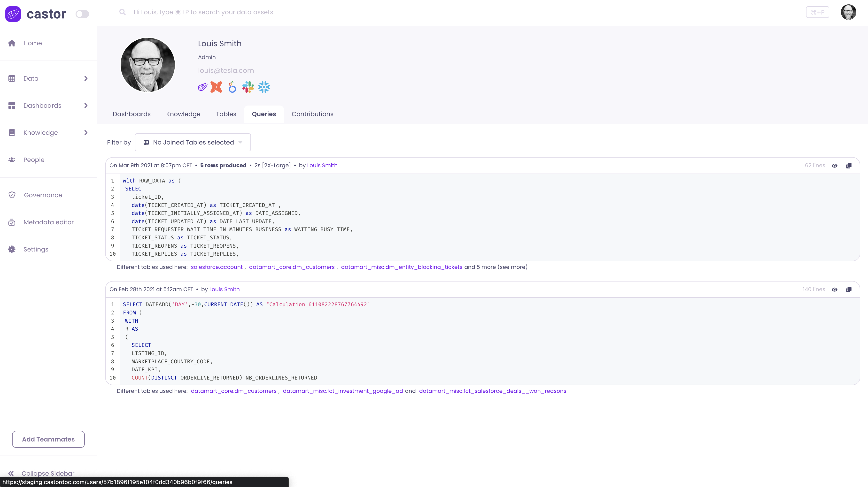Open the No Joined Tables selected dropdown
The width and height of the screenshot is (868, 487).
tap(193, 143)
